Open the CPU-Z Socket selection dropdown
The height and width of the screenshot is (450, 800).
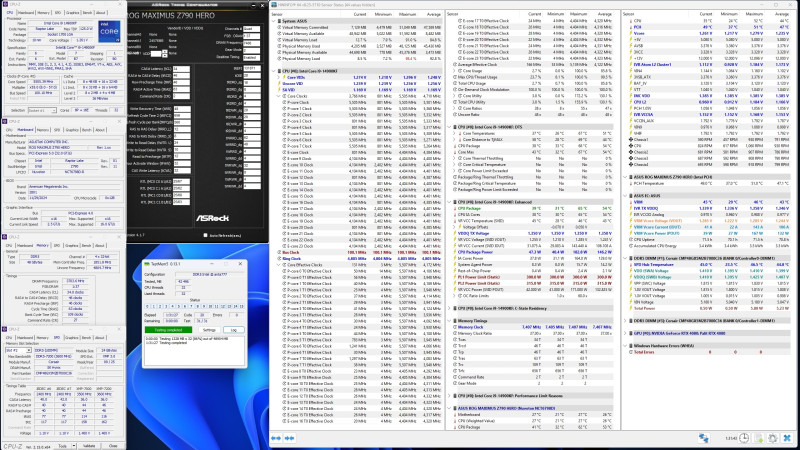[x=42, y=110]
